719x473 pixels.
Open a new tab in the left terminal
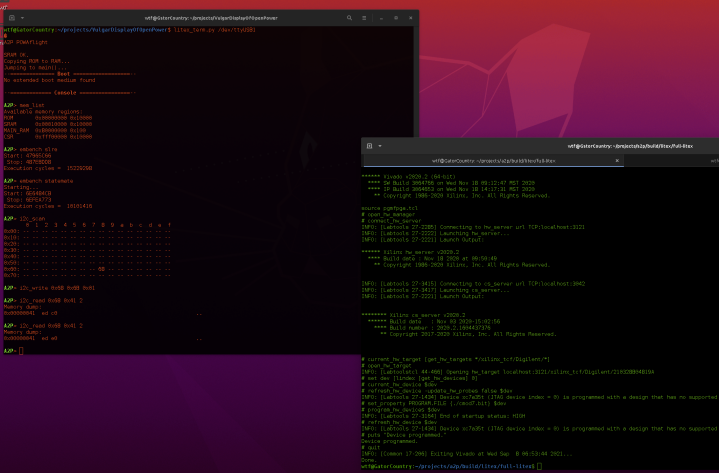point(12,18)
